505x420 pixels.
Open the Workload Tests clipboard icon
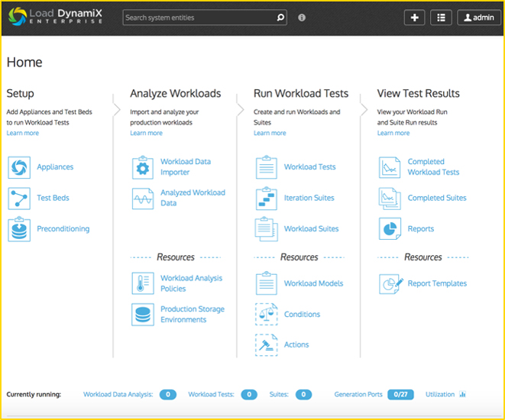click(x=267, y=167)
